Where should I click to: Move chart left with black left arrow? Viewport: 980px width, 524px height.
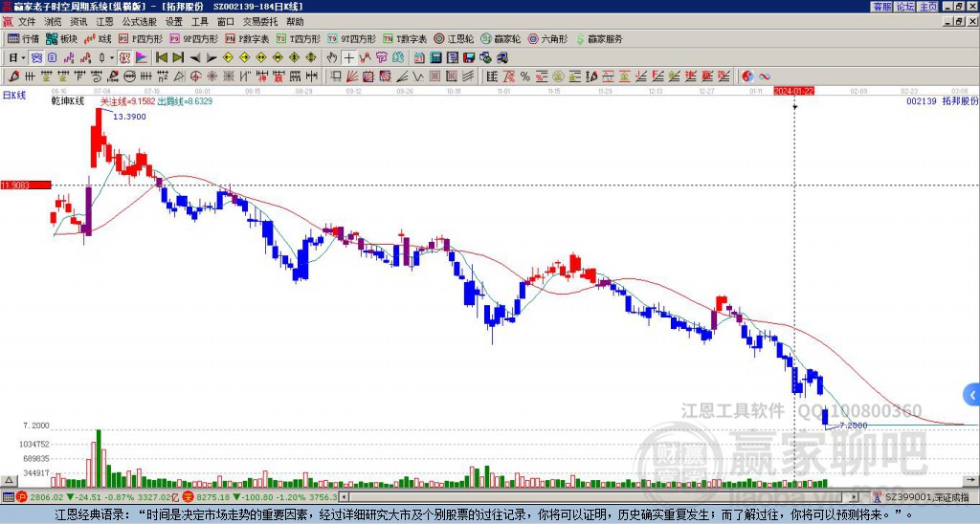tap(195, 58)
